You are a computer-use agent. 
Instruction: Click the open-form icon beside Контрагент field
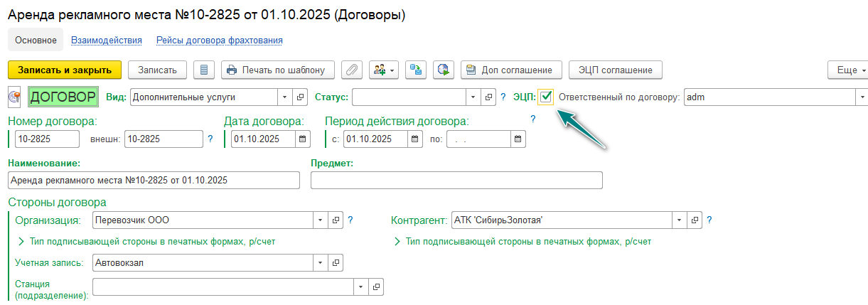pos(695,220)
